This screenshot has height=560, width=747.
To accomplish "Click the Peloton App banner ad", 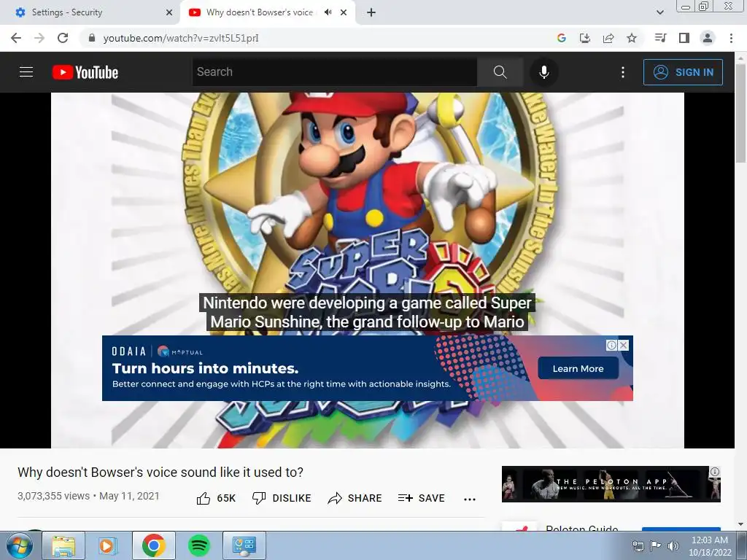I will pos(611,484).
